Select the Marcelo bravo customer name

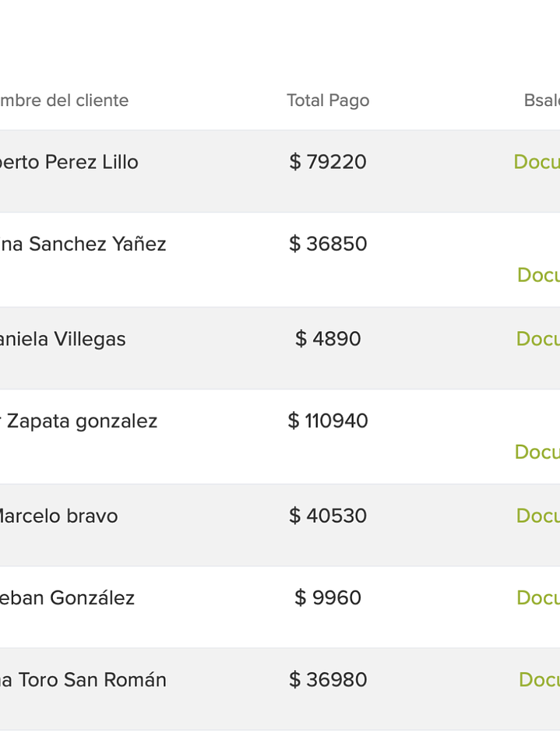coord(58,516)
